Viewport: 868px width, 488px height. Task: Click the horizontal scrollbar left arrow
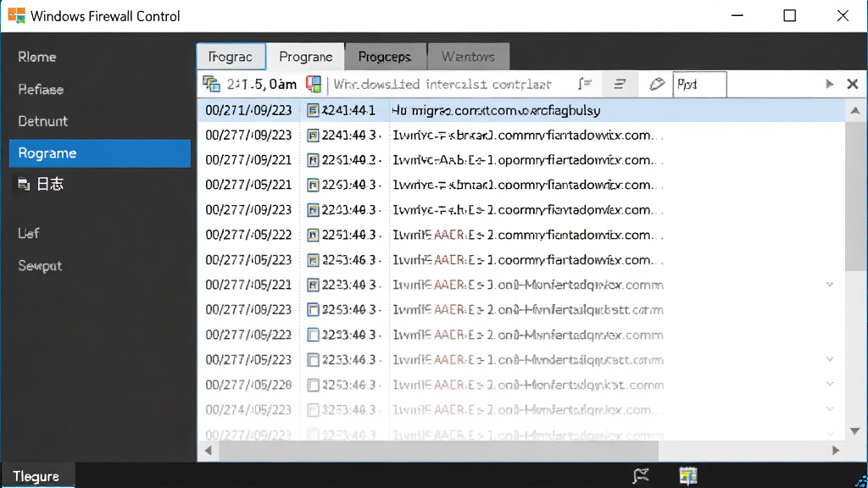209,451
